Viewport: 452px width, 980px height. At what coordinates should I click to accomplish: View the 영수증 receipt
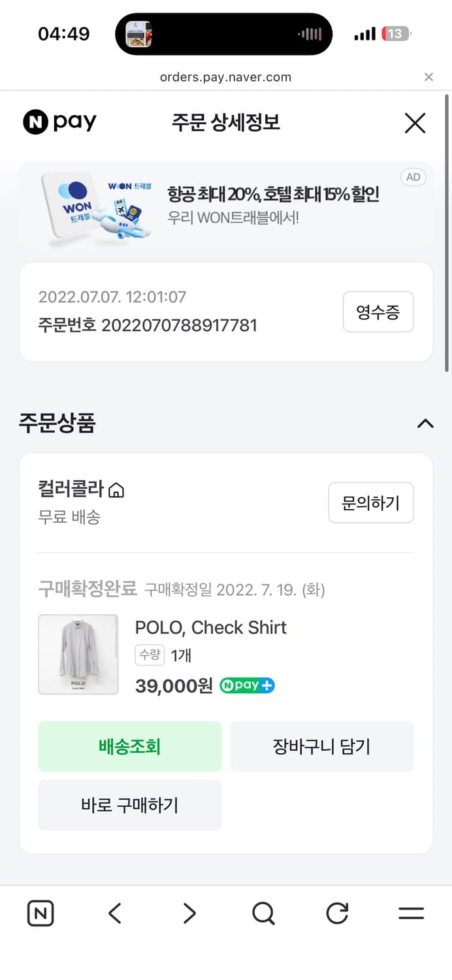378,312
